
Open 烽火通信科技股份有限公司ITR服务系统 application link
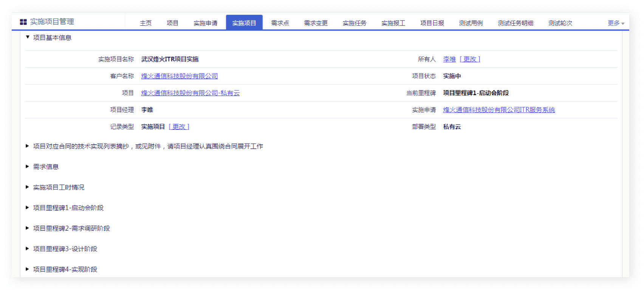coord(499,110)
